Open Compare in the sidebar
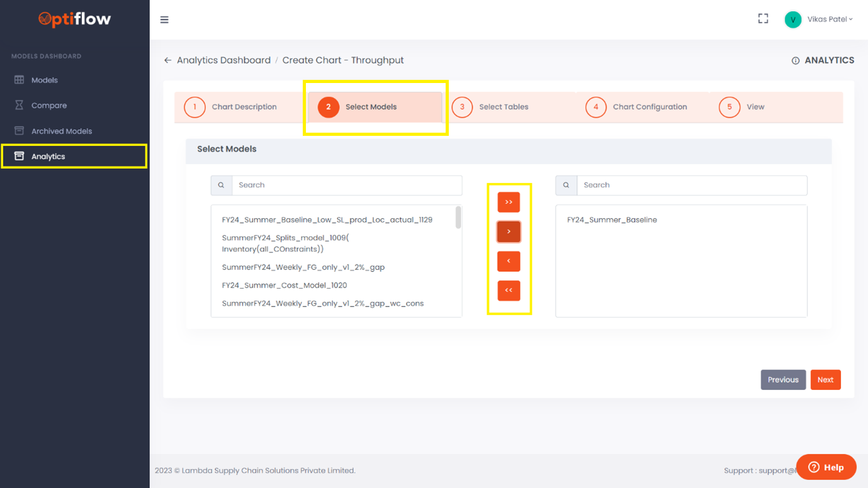 pos(48,106)
